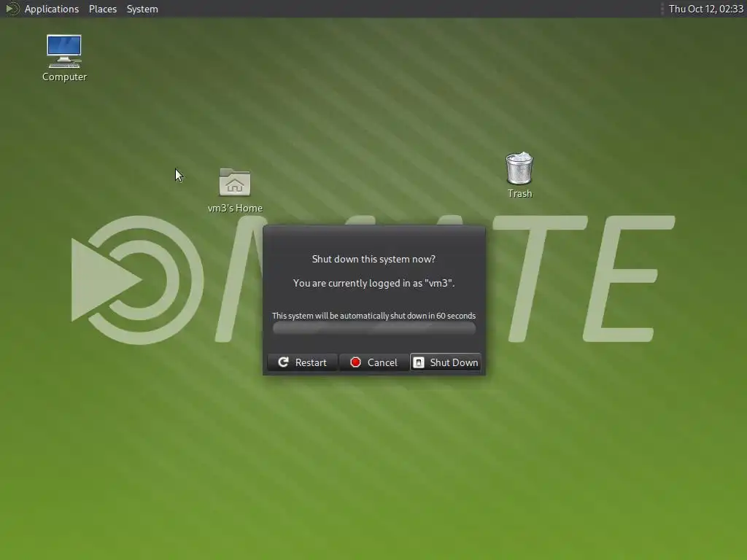Click the "Shut down this system now?" text

tap(373, 259)
